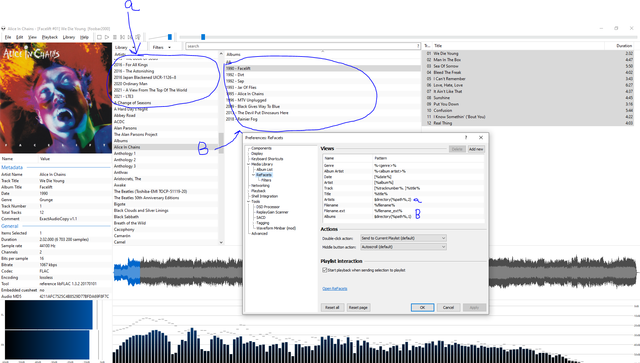Adjust the volume slider in toolbar
This screenshot has height=363, width=640.
coord(170,37)
